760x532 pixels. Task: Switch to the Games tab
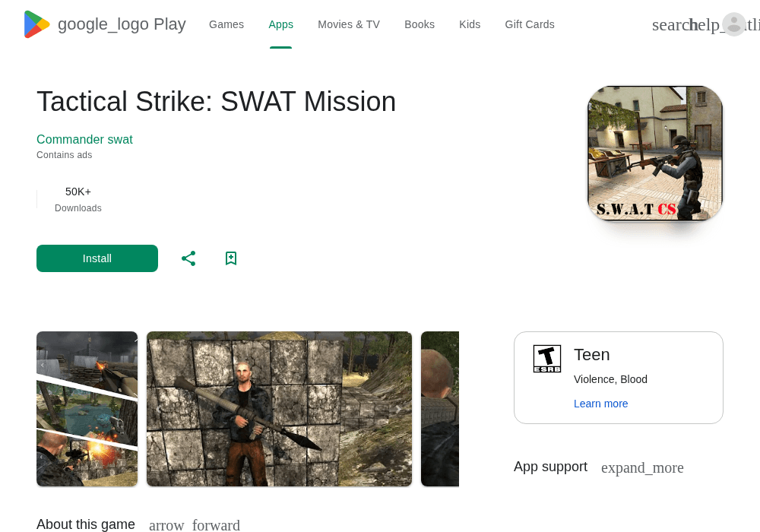226,24
